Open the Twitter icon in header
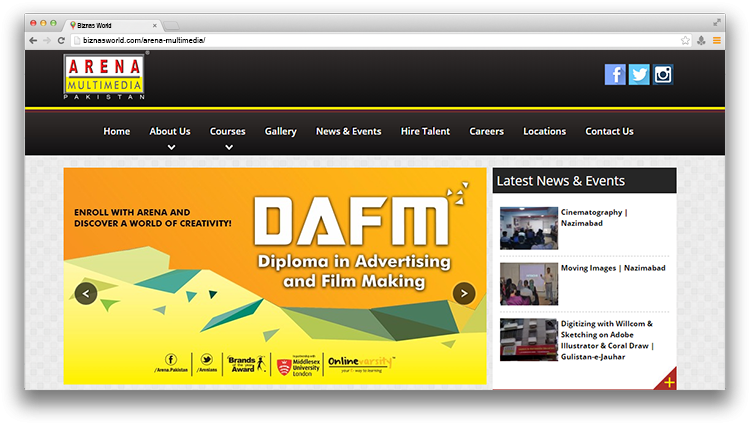750x425 pixels. pos(639,74)
